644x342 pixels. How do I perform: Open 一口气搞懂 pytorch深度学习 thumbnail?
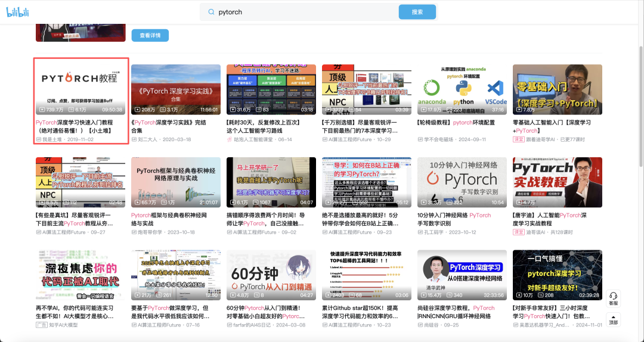coord(558,275)
